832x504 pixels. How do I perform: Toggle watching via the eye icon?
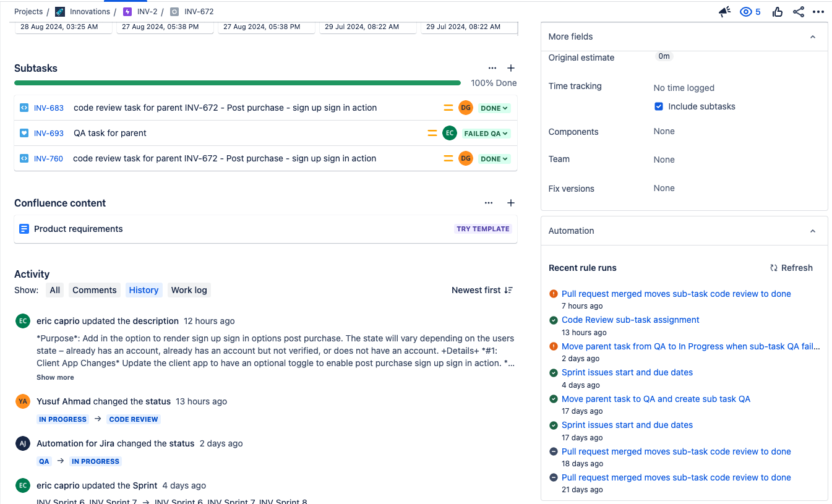coord(746,11)
